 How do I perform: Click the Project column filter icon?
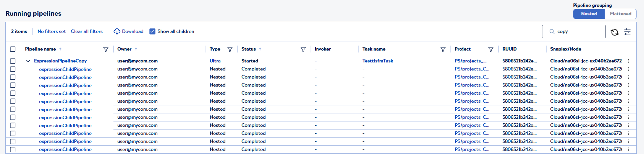491,49
